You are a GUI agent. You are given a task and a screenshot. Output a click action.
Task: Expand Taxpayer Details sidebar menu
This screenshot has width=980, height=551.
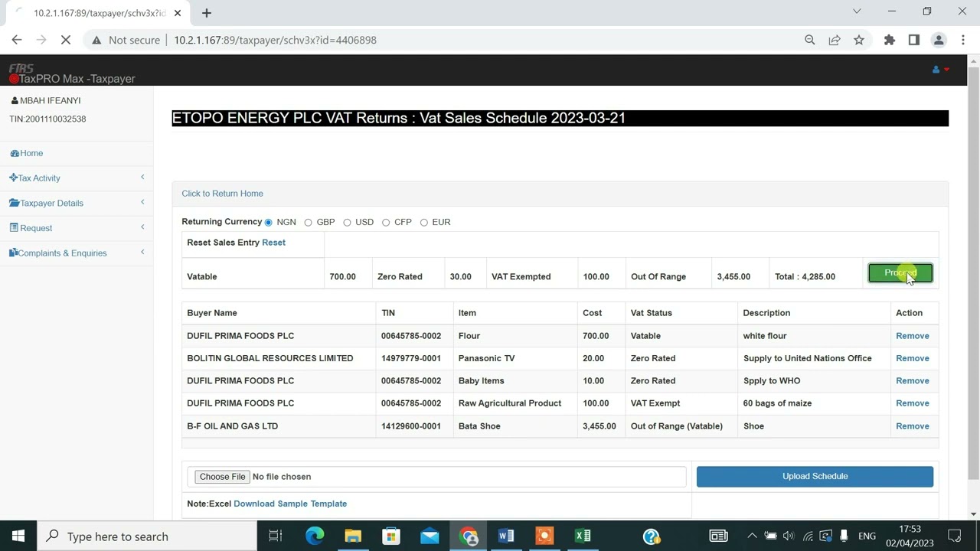pos(77,203)
